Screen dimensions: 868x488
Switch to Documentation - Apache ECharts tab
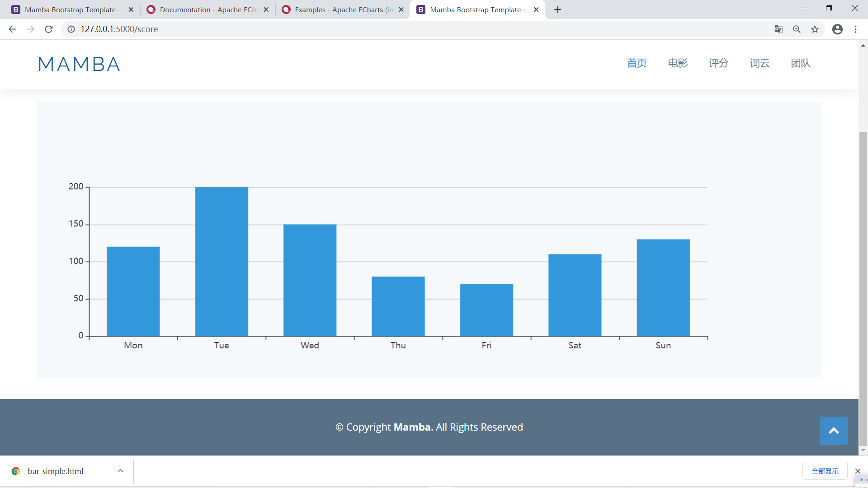[x=208, y=9]
